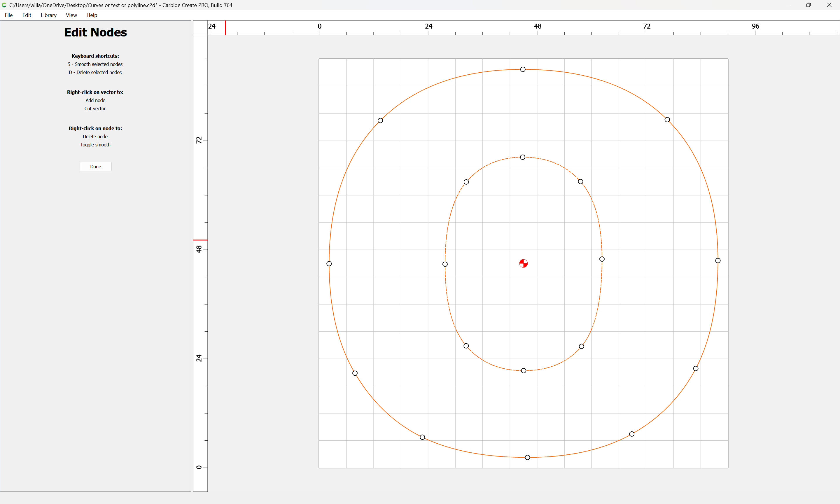This screenshot has height=504, width=840.
Task: Select the bottommost node of the outer curve
Action: coord(527,457)
